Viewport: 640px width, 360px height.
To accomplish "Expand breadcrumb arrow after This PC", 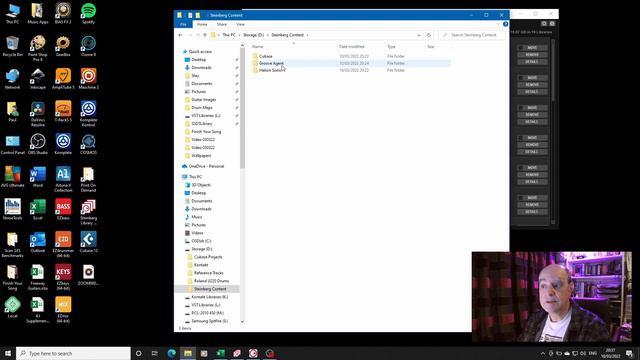I will pyautogui.click(x=239, y=35).
